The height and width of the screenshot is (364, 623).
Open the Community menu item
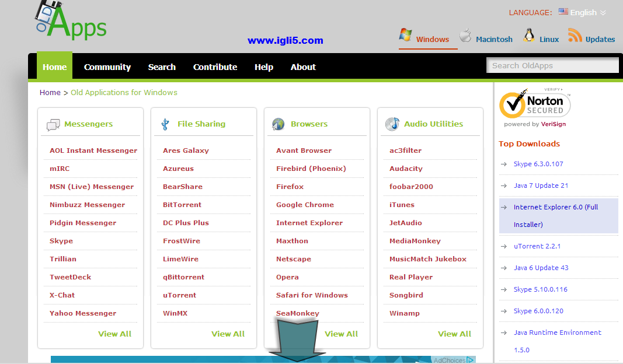107,67
